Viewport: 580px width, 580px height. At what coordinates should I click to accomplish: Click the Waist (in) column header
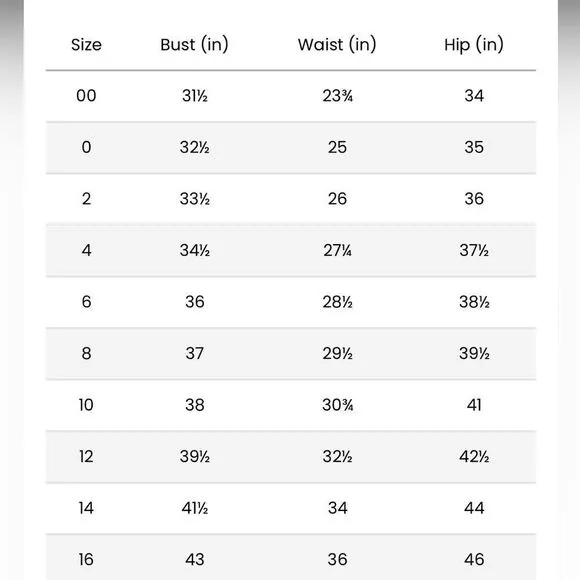(x=337, y=45)
